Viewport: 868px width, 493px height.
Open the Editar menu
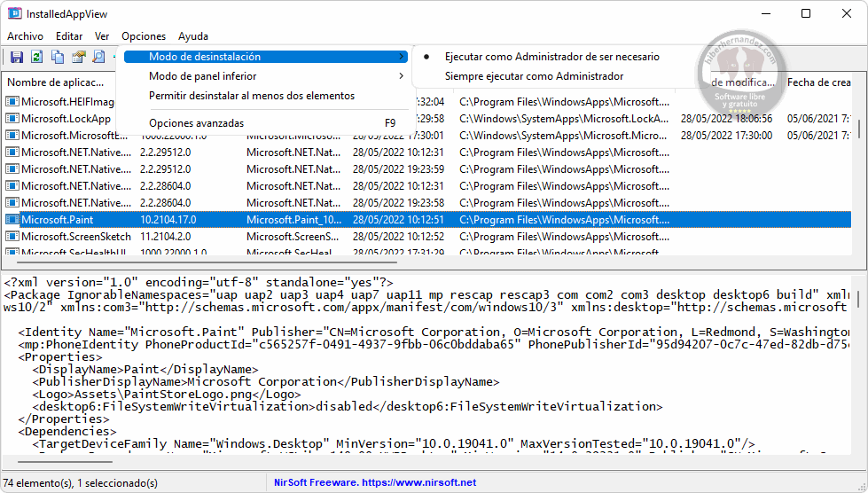[69, 36]
